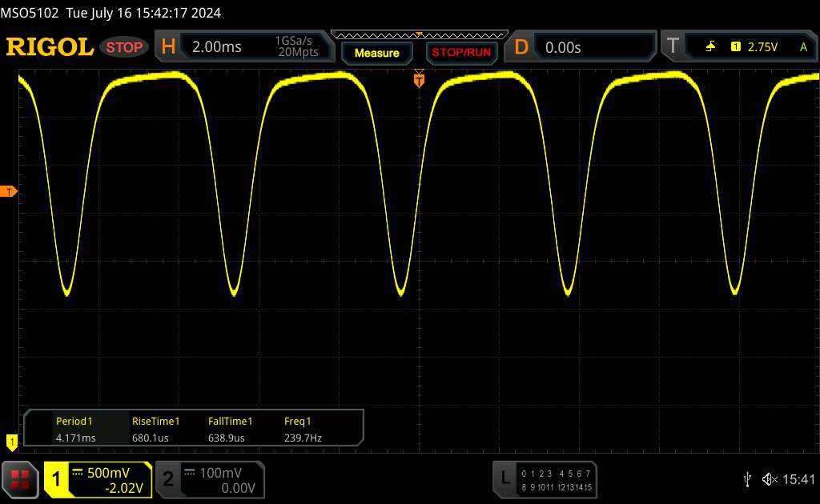Screen dimensions: 820x504
Task: Open the red four-square function navigation icon
Action: [20, 479]
